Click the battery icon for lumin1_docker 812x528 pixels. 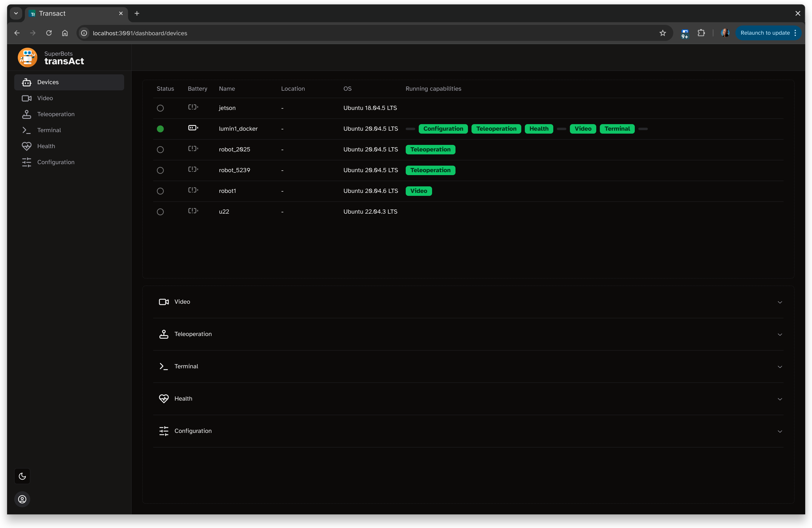tap(193, 128)
